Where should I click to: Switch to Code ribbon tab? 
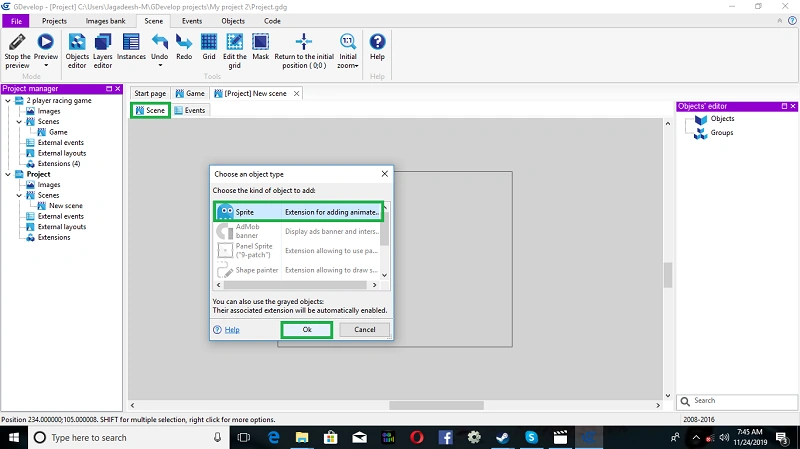[x=272, y=21]
